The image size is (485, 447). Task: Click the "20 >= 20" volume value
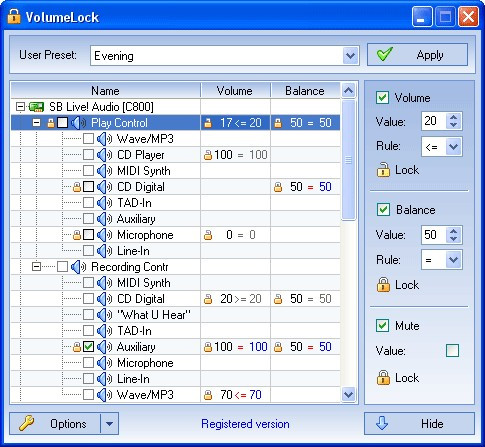coord(241,299)
